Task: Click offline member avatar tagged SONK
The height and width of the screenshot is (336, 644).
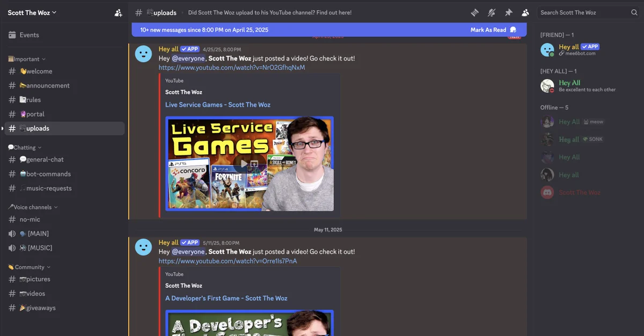Action: click(x=547, y=139)
